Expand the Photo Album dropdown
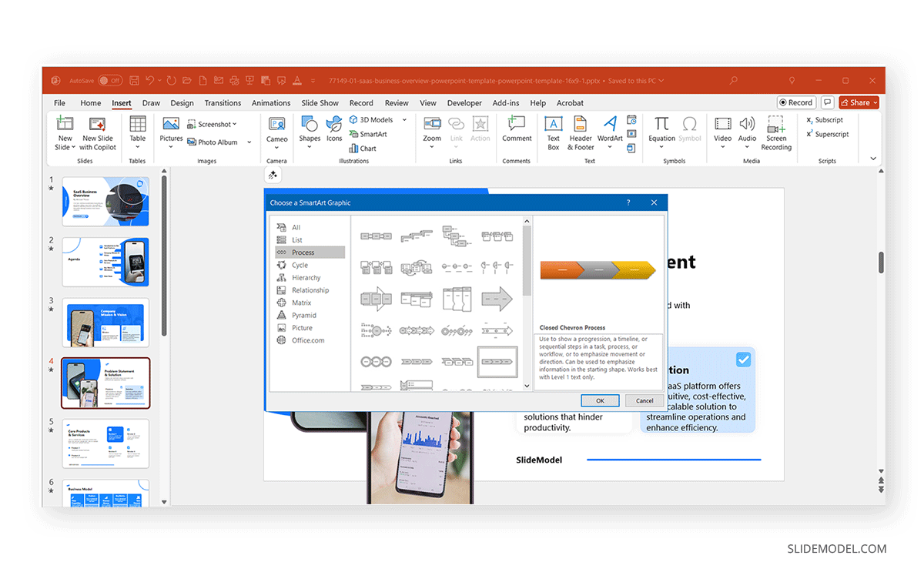 (248, 142)
